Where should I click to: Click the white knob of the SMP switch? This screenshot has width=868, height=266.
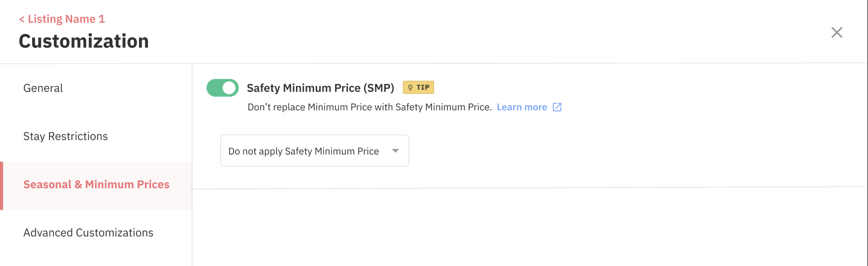tap(229, 88)
